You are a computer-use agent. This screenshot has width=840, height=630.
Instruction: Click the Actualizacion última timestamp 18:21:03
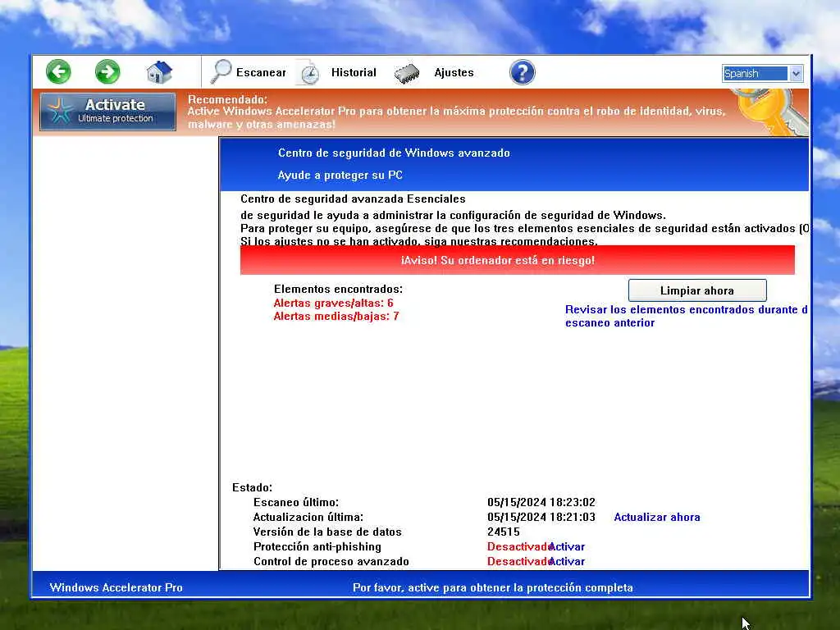[541, 517]
